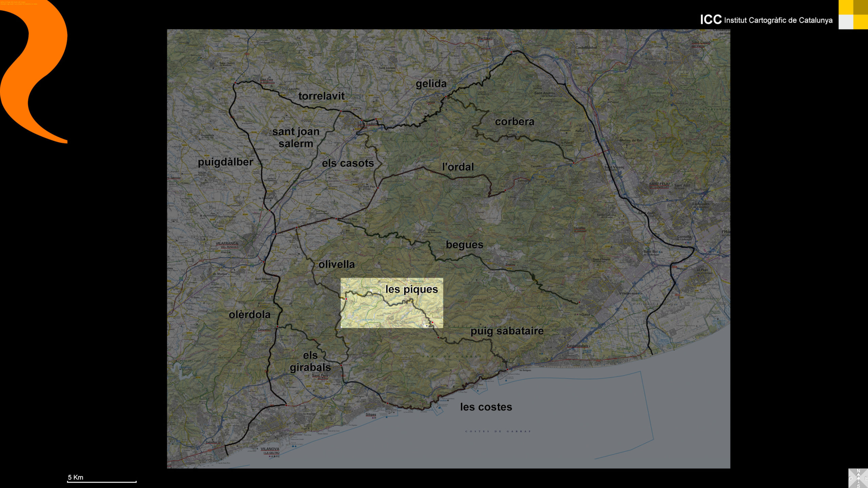Select the begues route label
The height and width of the screenshot is (488, 868).
(464, 245)
